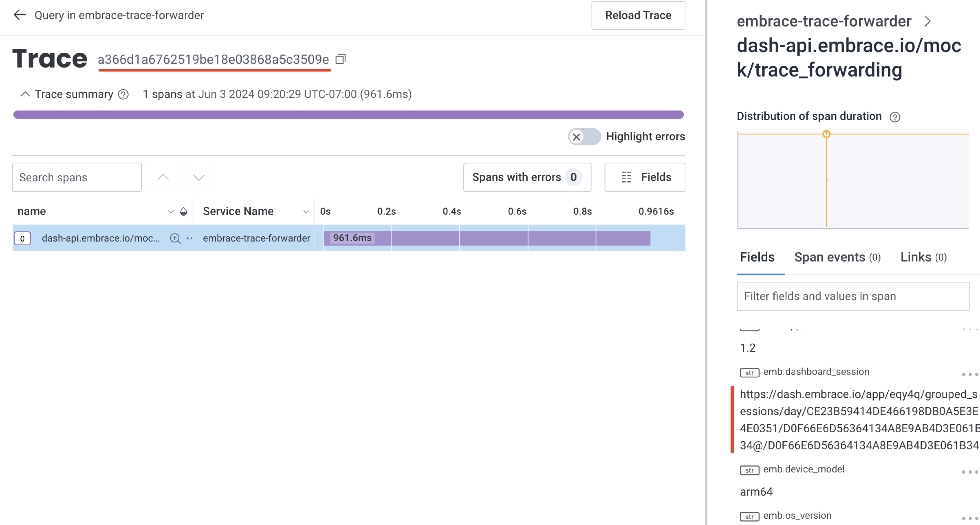Open the span row's more options dots
The height and width of the screenshot is (525, 980).
(189, 238)
